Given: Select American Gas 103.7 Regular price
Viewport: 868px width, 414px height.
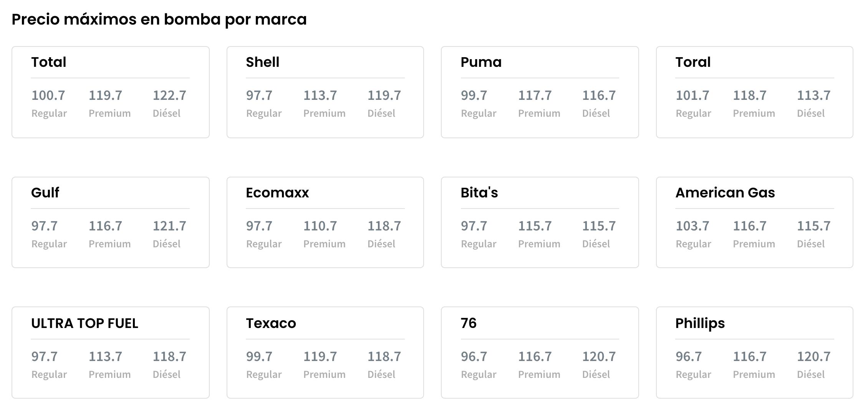Looking at the screenshot, I should coord(692,226).
